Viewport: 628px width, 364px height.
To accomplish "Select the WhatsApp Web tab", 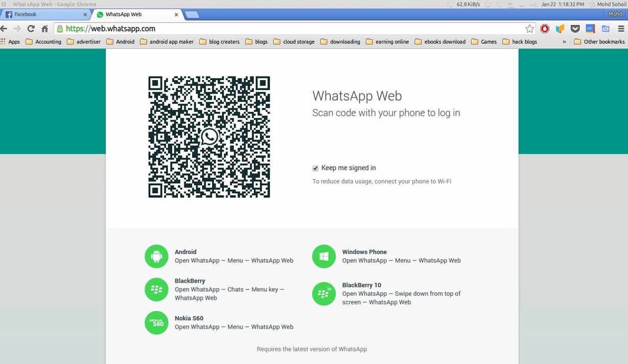I will [x=134, y=14].
